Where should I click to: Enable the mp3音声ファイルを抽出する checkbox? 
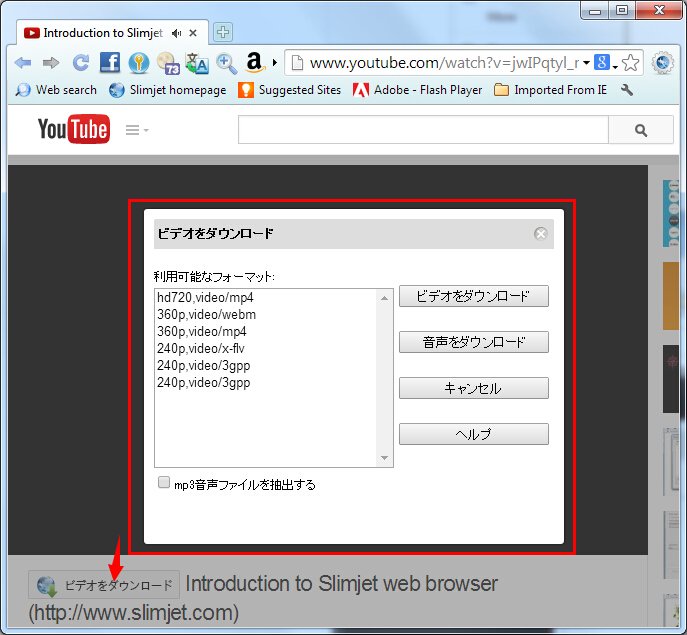pyautogui.click(x=164, y=482)
